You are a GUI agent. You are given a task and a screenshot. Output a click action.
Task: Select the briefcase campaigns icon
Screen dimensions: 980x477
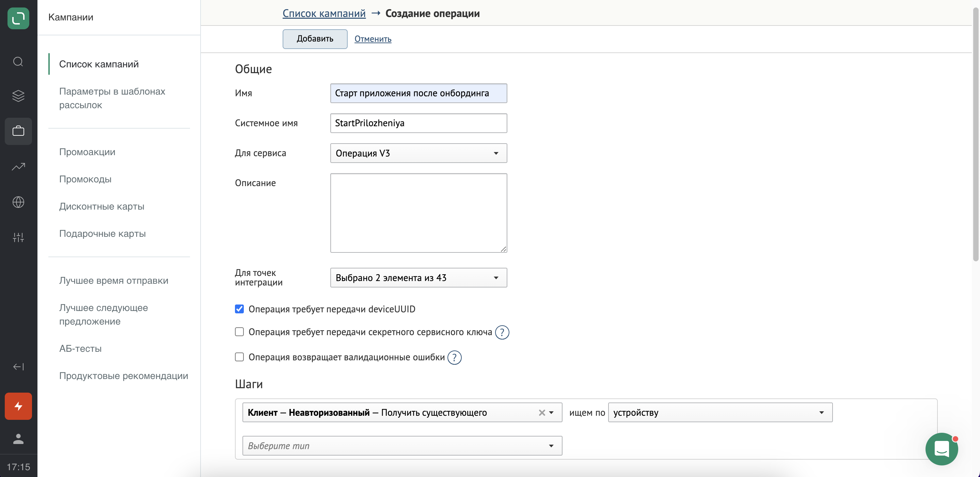[x=18, y=131]
